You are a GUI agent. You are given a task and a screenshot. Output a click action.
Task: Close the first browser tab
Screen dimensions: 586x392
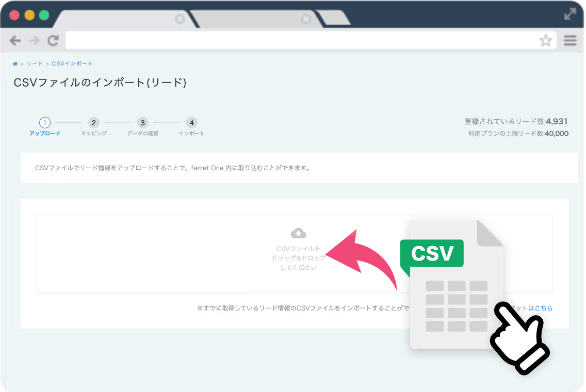click(x=180, y=19)
